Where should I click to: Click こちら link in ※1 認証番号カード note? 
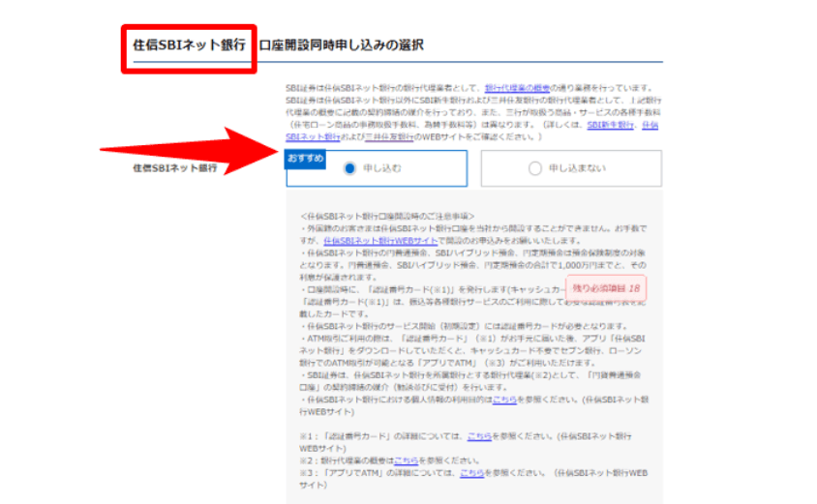click(x=479, y=436)
